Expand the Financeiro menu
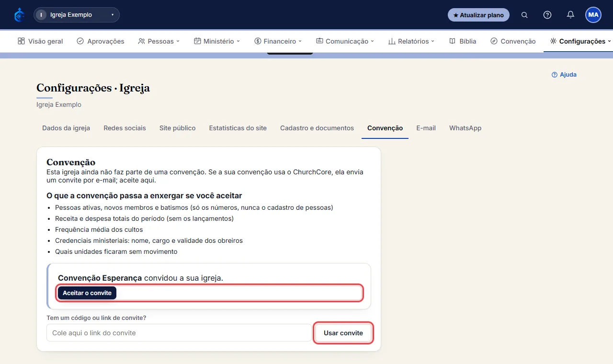This screenshot has height=364, width=613. (x=278, y=41)
